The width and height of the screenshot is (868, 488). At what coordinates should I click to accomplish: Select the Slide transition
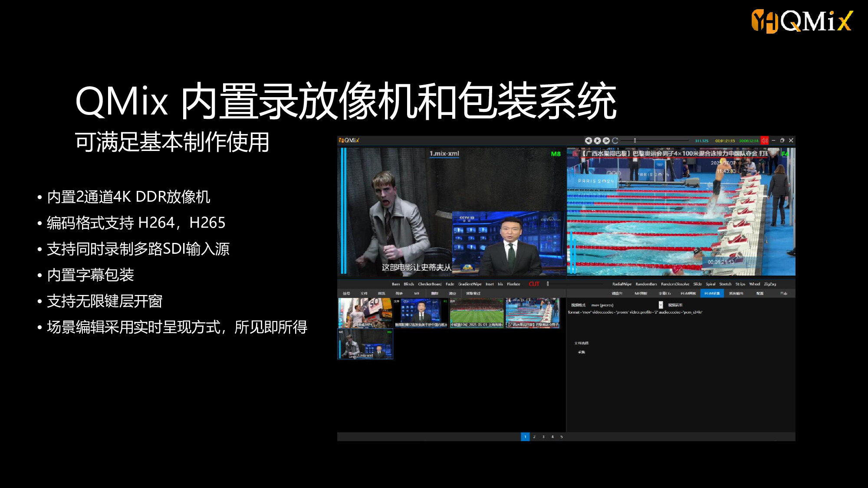[x=697, y=284]
